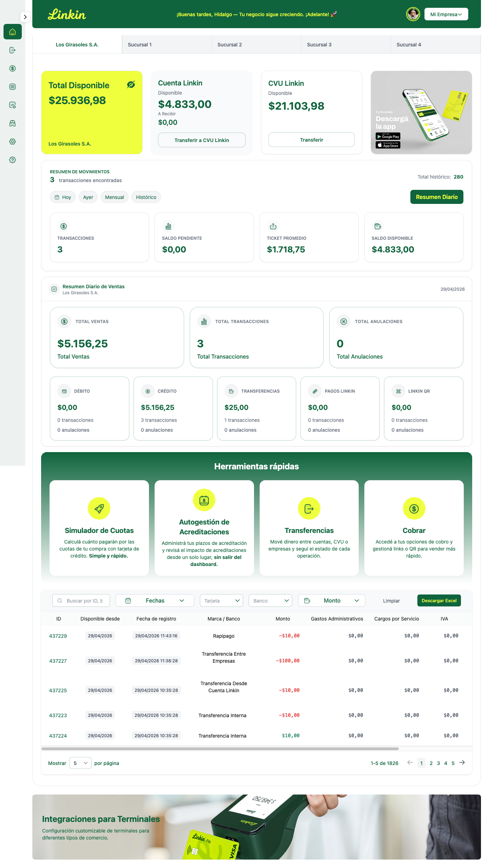The image size is (488, 868).
Task: Hide the Total Disponible balance with the eye icon
Action: coord(131,85)
